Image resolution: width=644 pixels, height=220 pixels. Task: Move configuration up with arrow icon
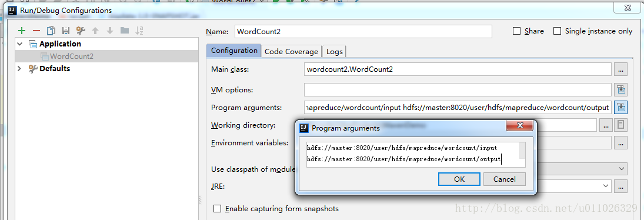click(x=95, y=31)
